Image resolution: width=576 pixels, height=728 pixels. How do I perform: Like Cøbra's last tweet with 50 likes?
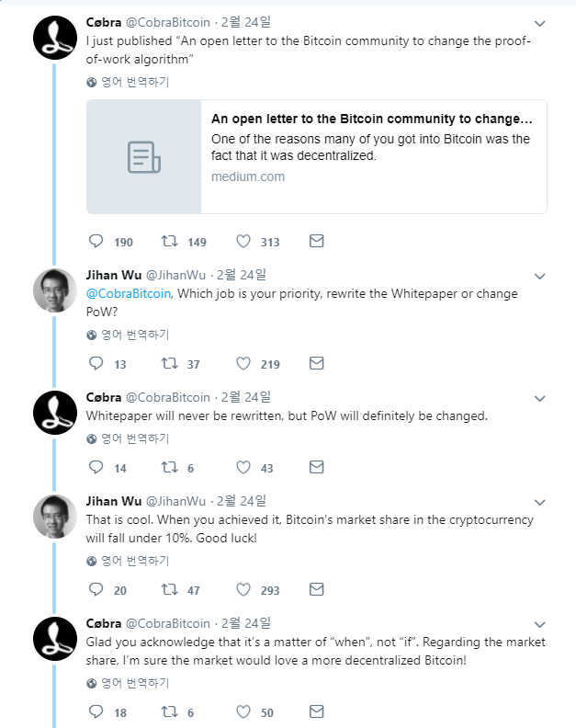click(x=243, y=711)
